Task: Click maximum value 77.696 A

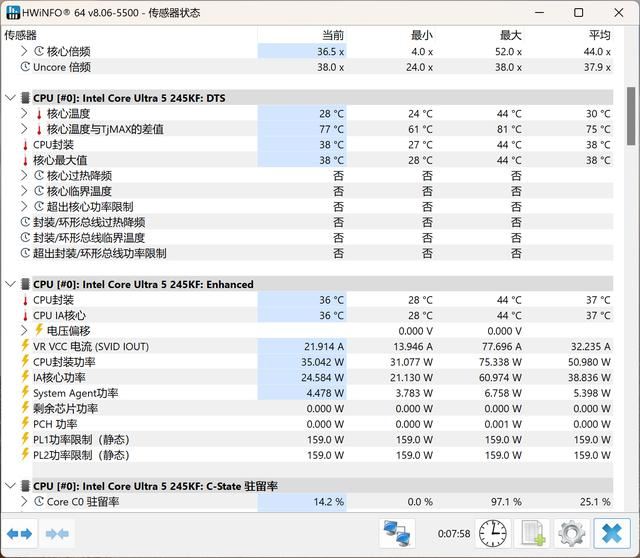Action: (502, 347)
